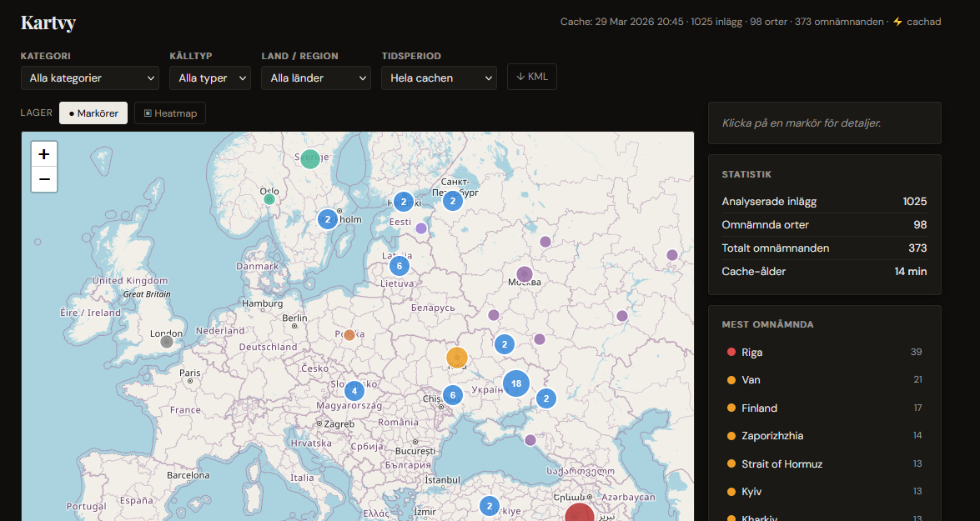Image resolution: width=980 pixels, height=521 pixels.
Task: Click the green marker over Sverige
Action: 310,158
